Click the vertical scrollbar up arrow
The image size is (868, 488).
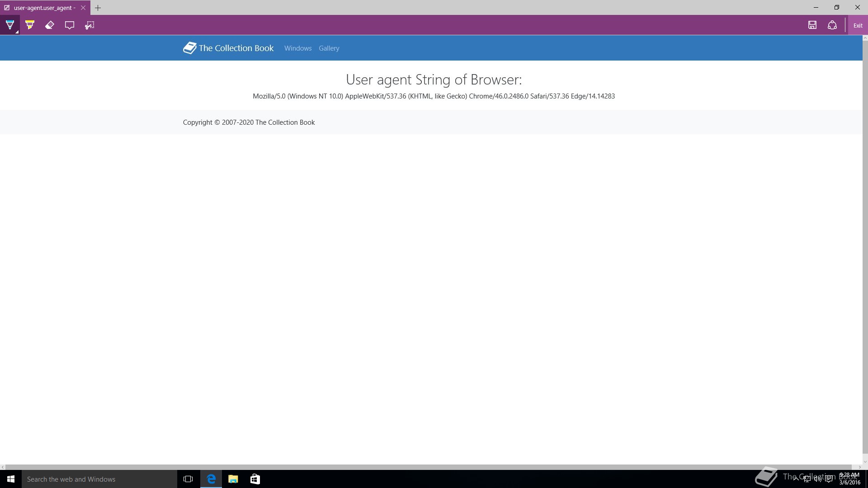click(x=865, y=38)
